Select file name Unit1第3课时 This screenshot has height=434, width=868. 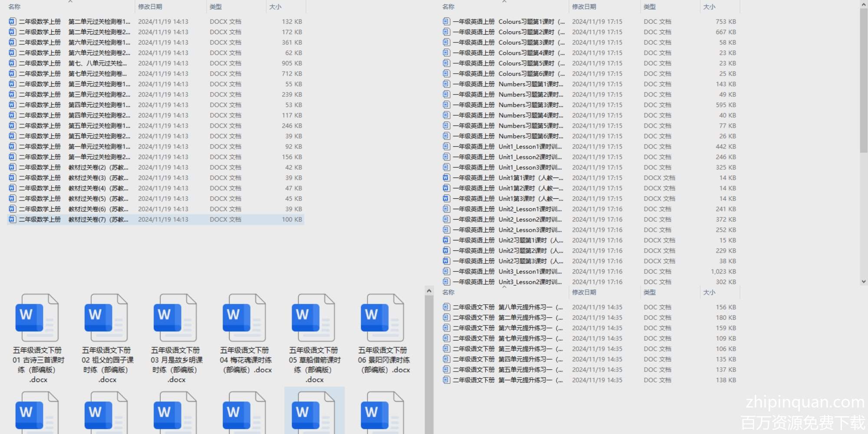coord(508,198)
